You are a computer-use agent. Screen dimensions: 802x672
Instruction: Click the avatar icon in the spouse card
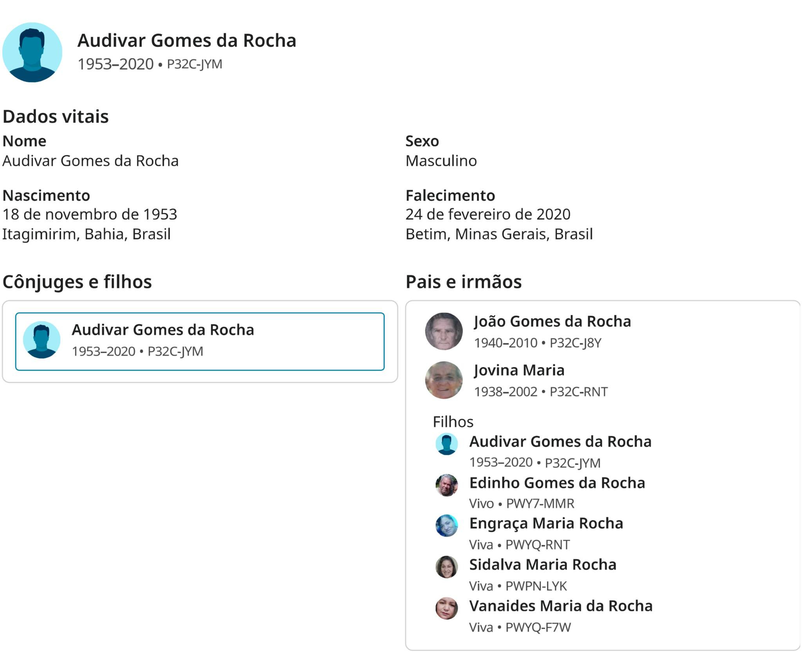(x=42, y=340)
